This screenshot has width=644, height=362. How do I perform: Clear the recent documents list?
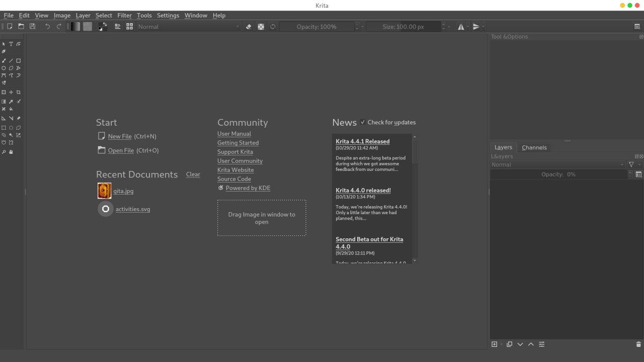[193, 174]
